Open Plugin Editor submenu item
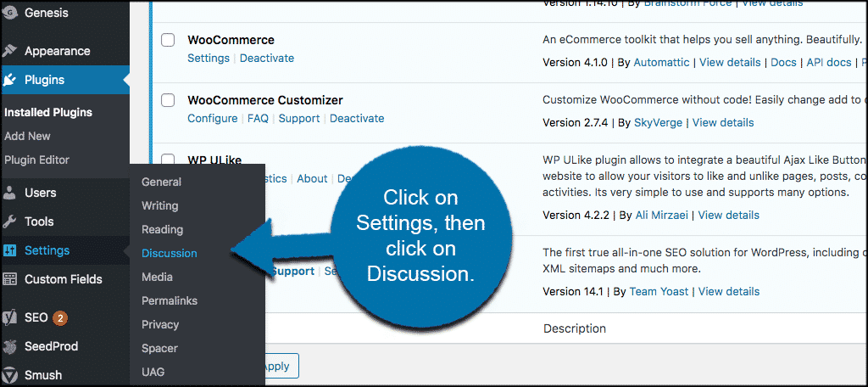Image resolution: width=868 pixels, height=387 pixels. pos(36,160)
